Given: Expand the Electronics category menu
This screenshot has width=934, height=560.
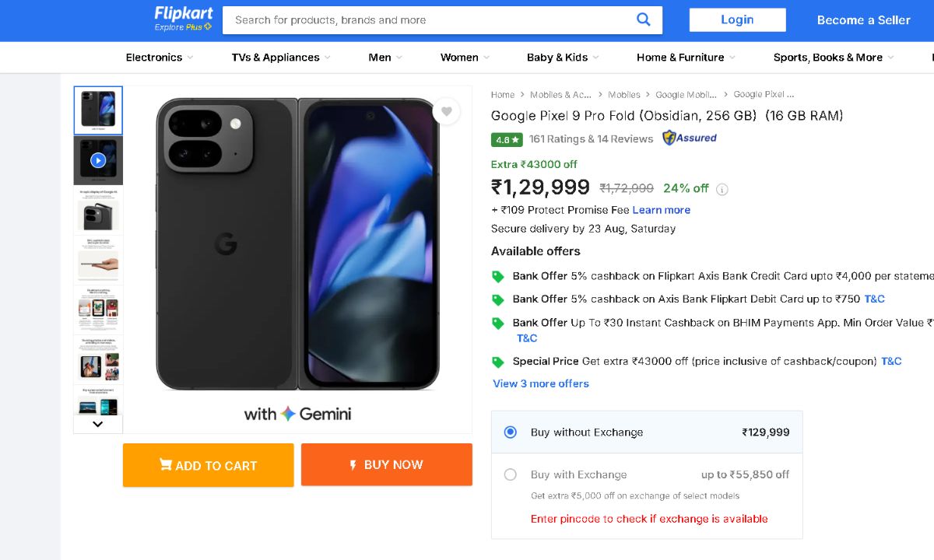Looking at the screenshot, I should tap(160, 58).
